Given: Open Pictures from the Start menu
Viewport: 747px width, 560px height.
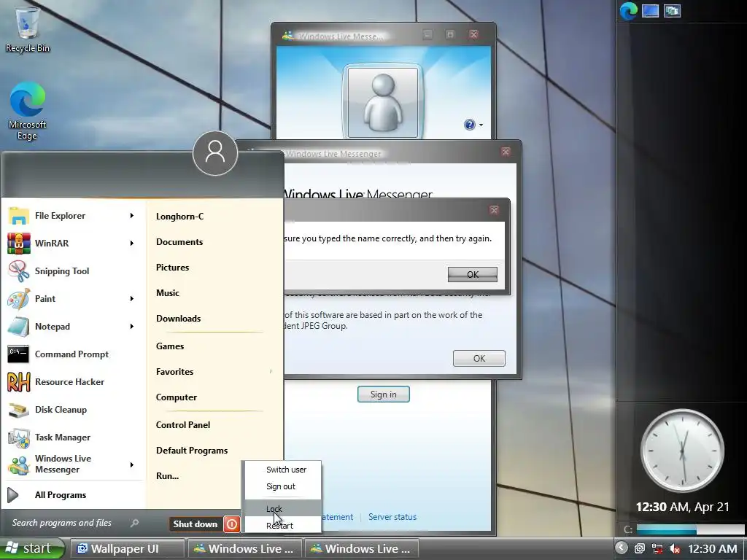Looking at the screenshot, I should (172, 268).
